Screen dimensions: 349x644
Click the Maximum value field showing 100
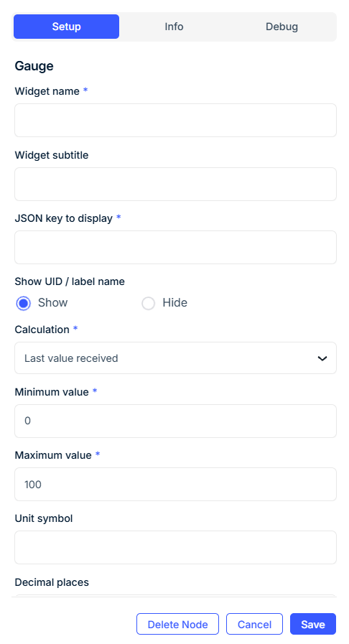coord(175,484)
